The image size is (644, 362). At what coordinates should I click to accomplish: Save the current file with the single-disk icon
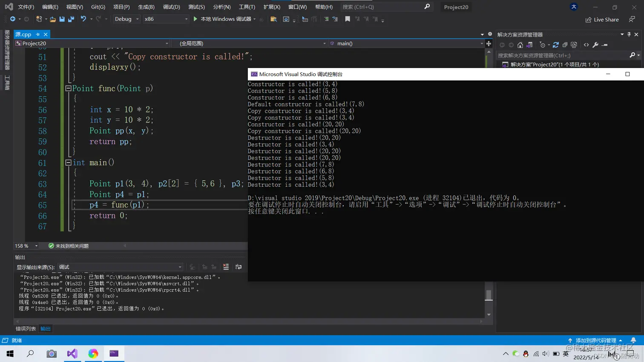(x=62, y=19)
